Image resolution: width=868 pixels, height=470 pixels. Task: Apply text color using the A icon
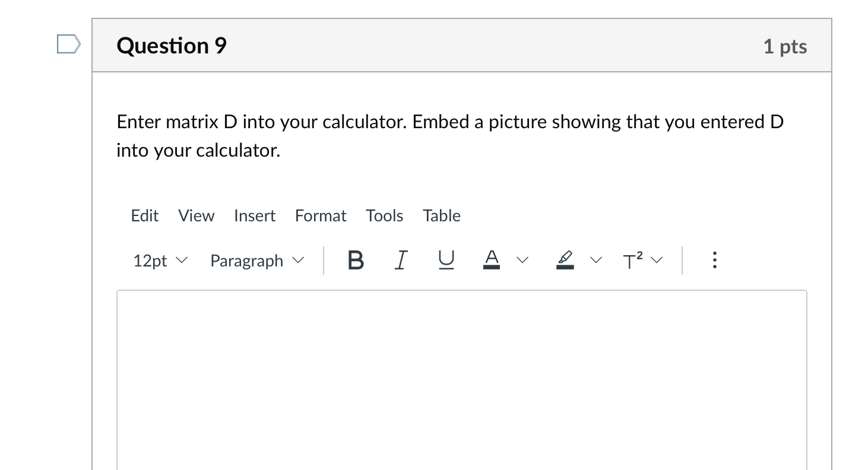click(x=491, y=260)
